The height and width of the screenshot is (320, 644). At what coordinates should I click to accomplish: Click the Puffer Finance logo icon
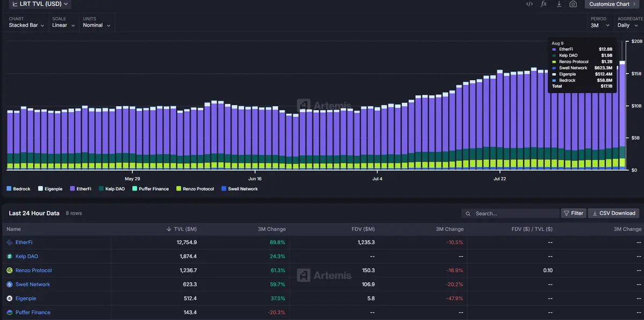10,312
